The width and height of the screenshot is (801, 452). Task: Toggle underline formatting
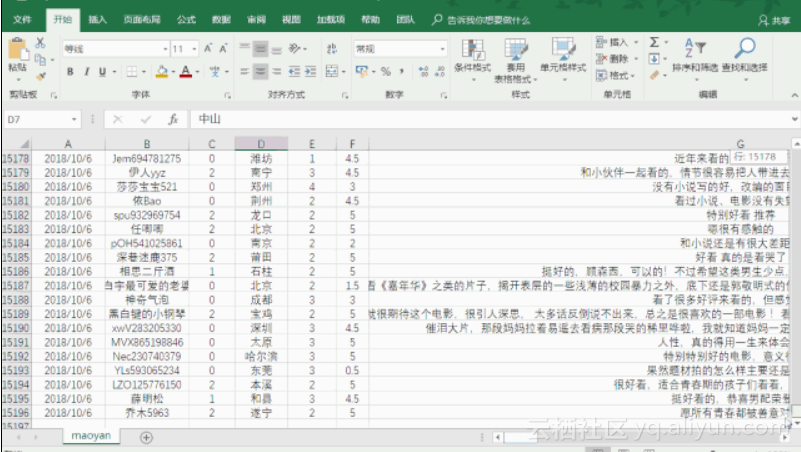click(x=102, y=72)
